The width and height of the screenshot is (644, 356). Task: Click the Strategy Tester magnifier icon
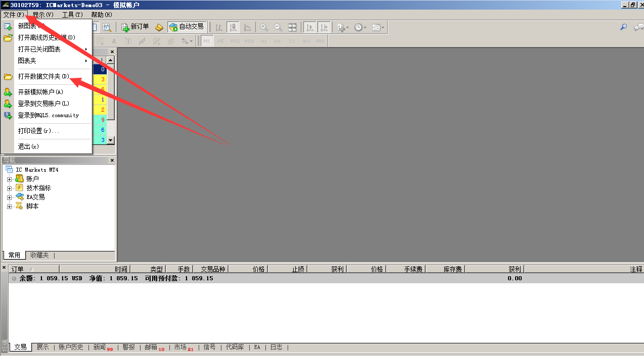click(x=107, y=27)
